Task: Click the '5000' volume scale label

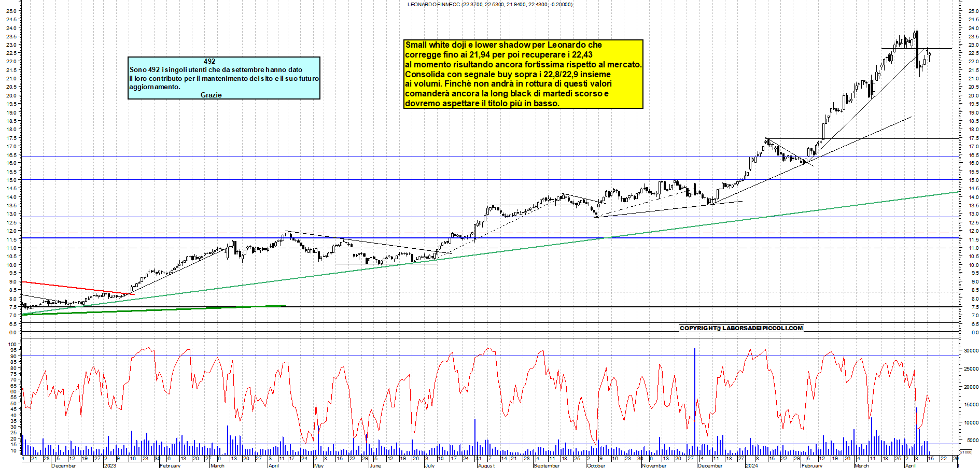Action: pyautogui.click(x=973, y=441)
